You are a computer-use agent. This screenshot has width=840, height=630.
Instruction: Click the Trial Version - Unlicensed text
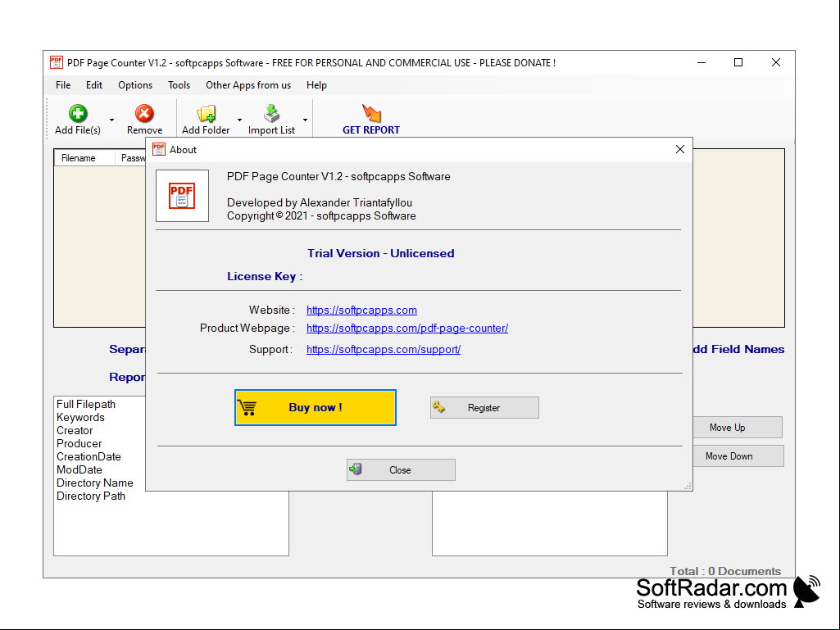click(x=381, y=253)
